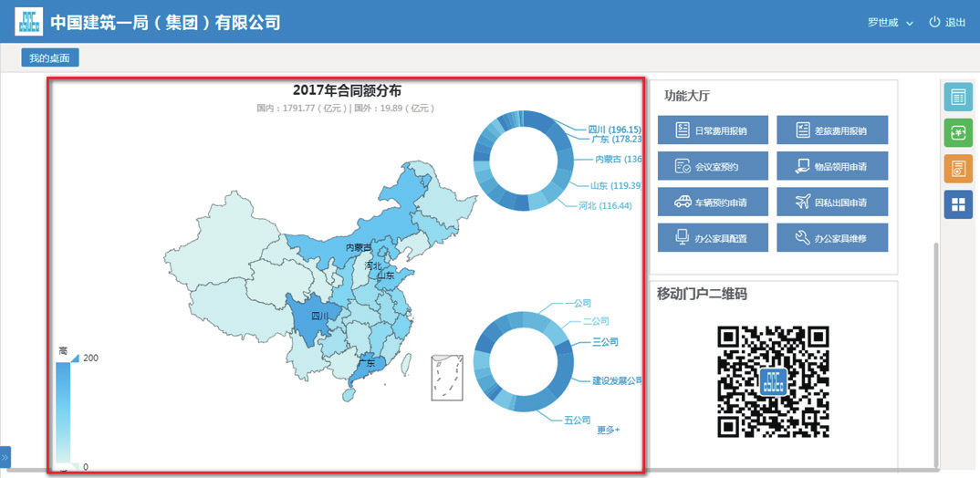Click the blue four-squares grid sidebar icon
This screenshot has height=478, width=980.
pos(957,204)
